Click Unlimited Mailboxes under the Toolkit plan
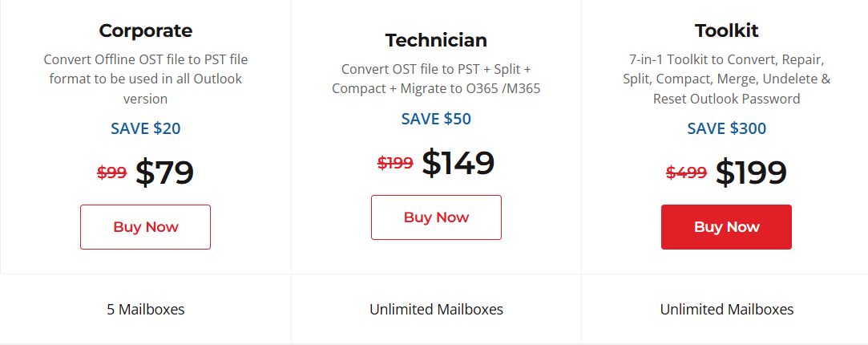This screenshot has width=868, height=345. 726,310
